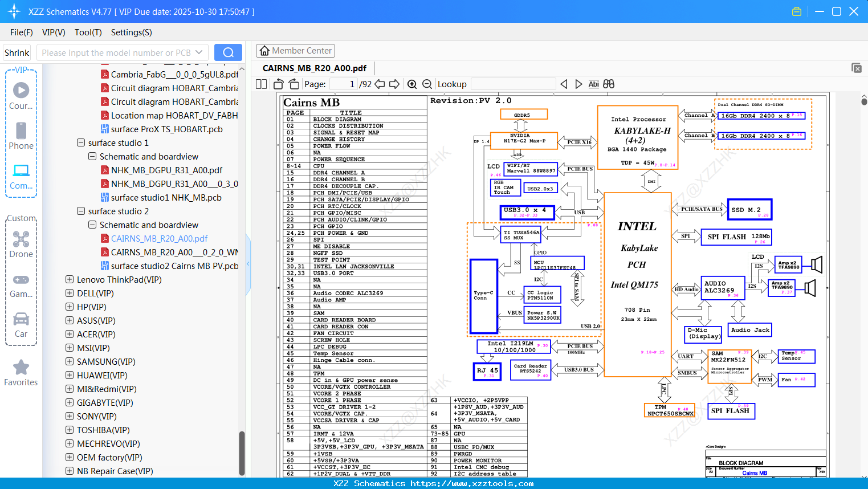Viewport: 868px width, 489px height.
Task: Collapse the surface studio 1 folder
Action: 81,142
